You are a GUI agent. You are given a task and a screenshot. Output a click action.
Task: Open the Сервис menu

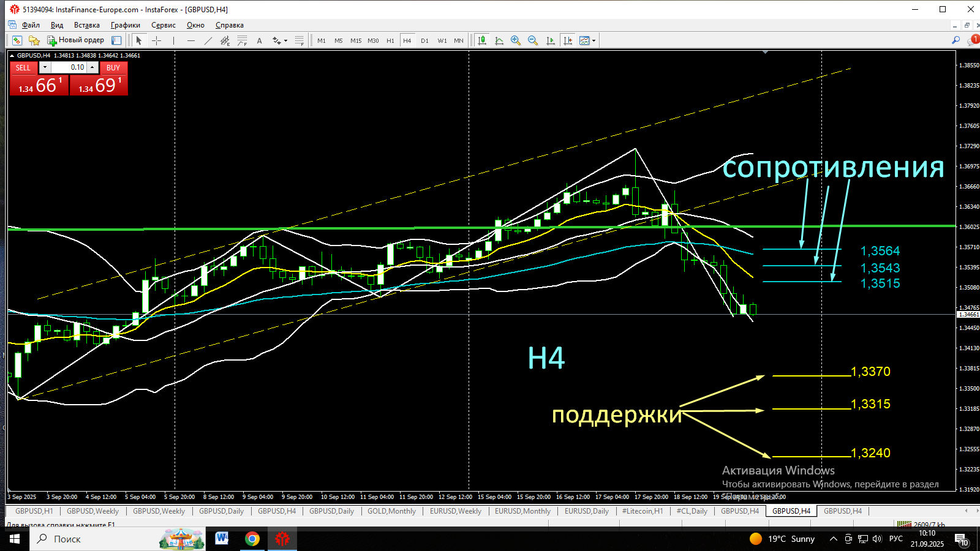pos(164,25)
